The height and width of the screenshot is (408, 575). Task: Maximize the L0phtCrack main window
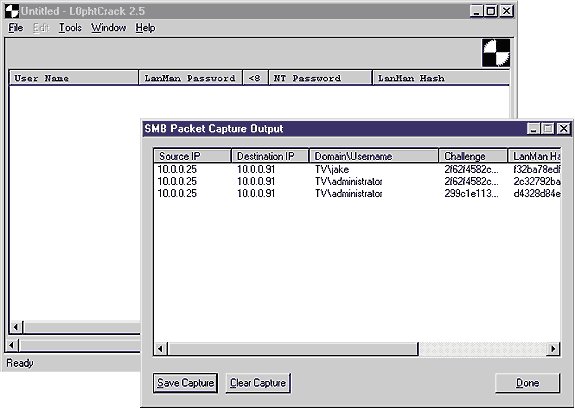(x=491, y=11)
